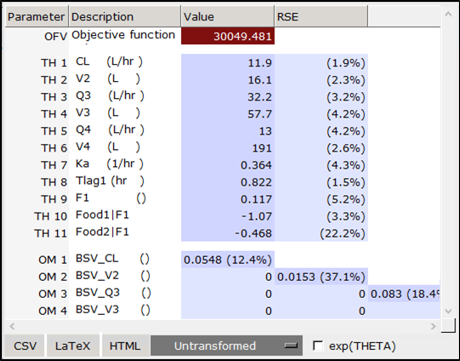Export table with LaTeX button

(73, 346)
